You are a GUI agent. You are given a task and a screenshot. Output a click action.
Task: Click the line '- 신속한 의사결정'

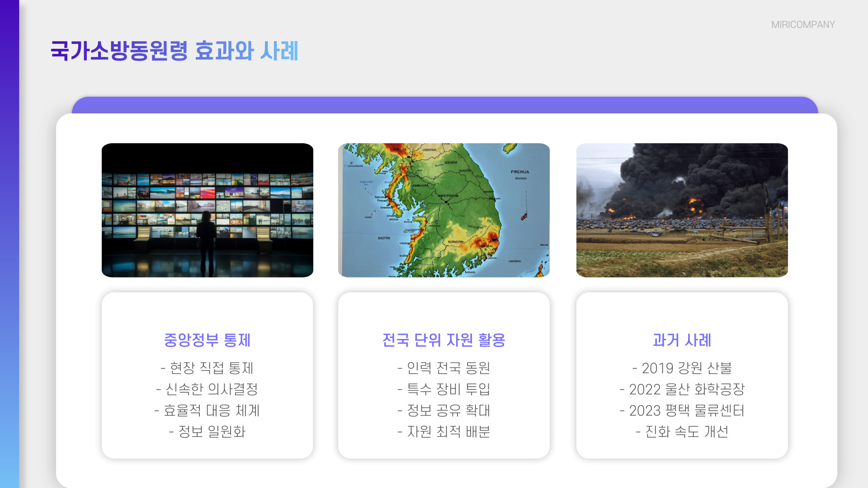point(207,389)
